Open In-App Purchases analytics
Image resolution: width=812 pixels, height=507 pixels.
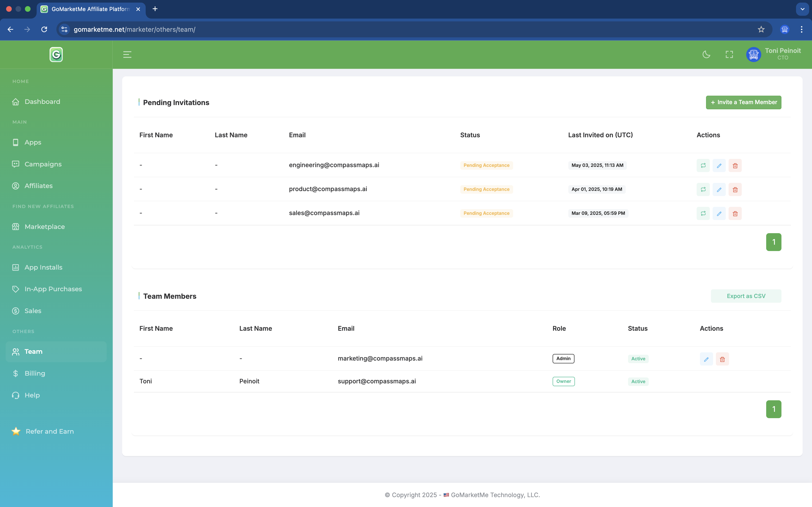(56, 289)
